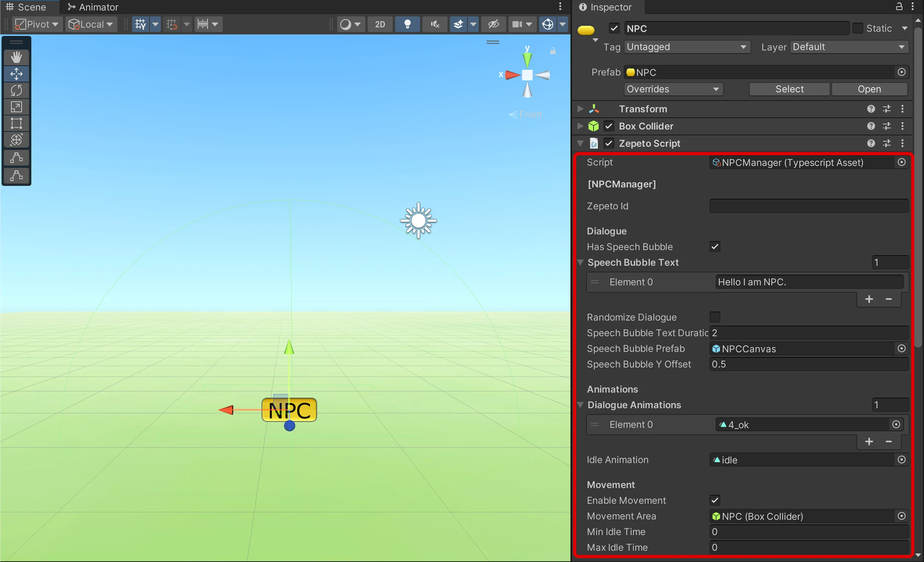Select the Hand view tool
The height and width of the screenshot is (562, 924).
coord(16,57)
